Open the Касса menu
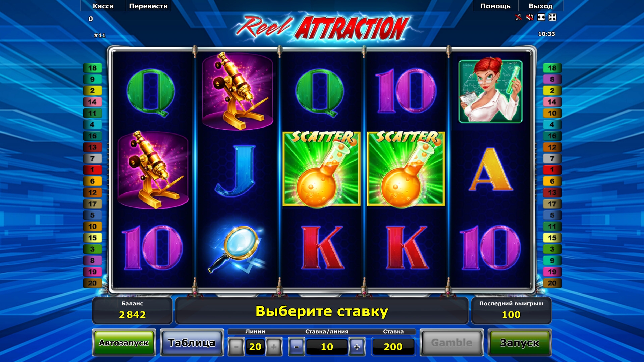Image resolution: width=644 pixels, height=362 pixels. pos(103,6)
